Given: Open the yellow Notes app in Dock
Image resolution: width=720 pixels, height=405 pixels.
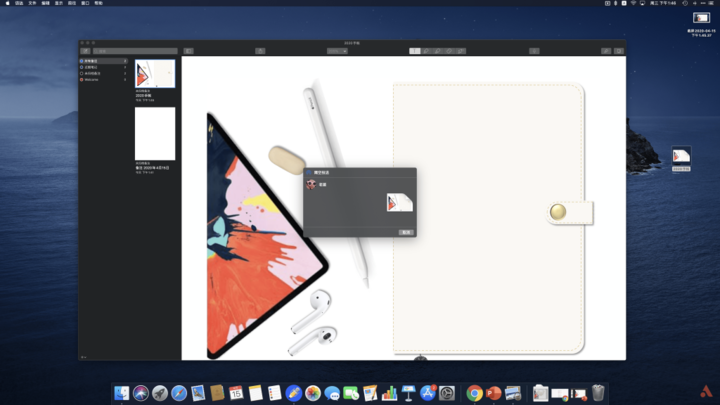Looking at the screenshot, I should point(255,393).
